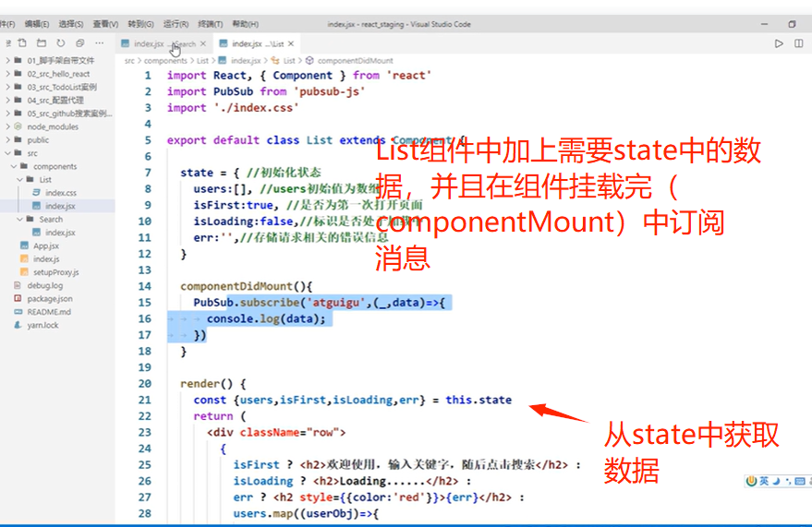Viewport: 812px width, 527px height.
Task: Open index.js in Explorer
Action: [x=46, y=259]
